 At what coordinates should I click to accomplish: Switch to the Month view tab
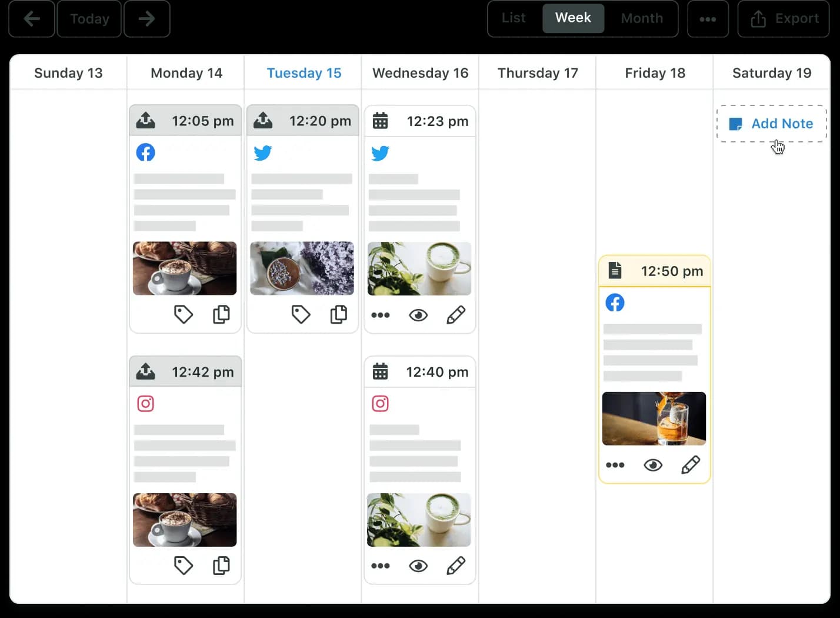point(641,18)
